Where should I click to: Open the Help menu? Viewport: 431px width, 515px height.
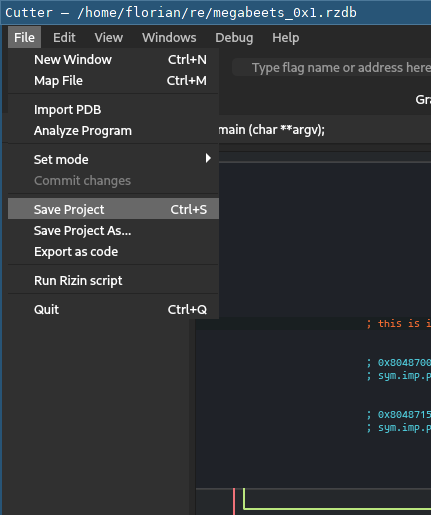click(286, 37)
